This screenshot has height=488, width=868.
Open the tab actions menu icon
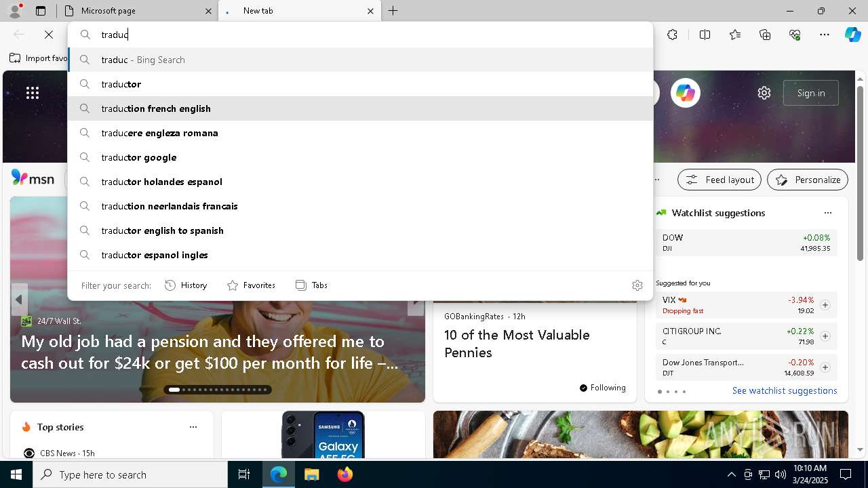click(x=41, y=11)
